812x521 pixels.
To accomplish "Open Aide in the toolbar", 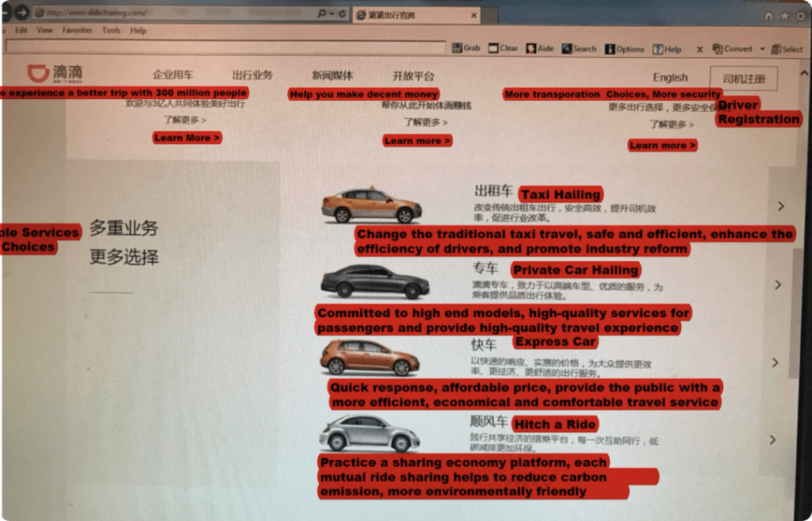I will 539,48.
